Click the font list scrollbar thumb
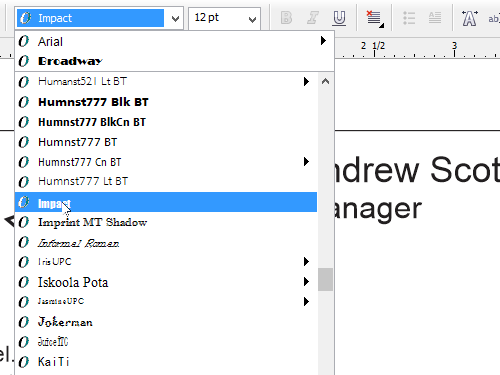Image resolution: width=500 pixels, height=375 pixels. click(x=325, y=279)
